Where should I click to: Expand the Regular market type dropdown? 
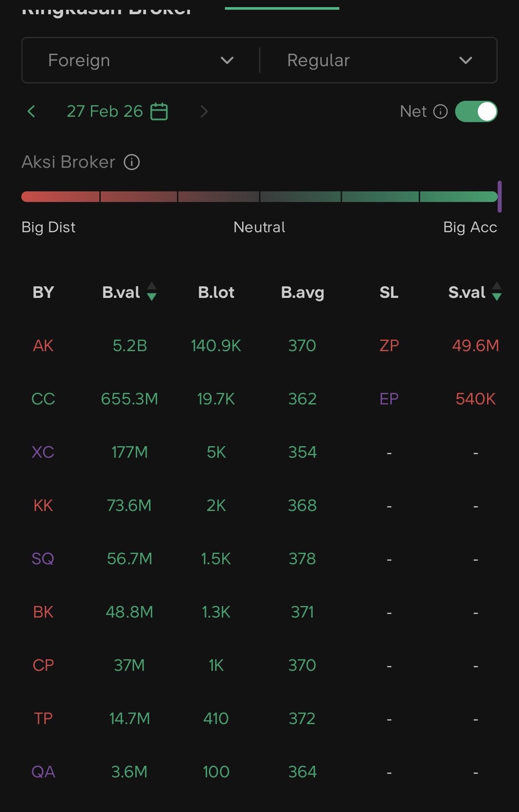(379, 60)
